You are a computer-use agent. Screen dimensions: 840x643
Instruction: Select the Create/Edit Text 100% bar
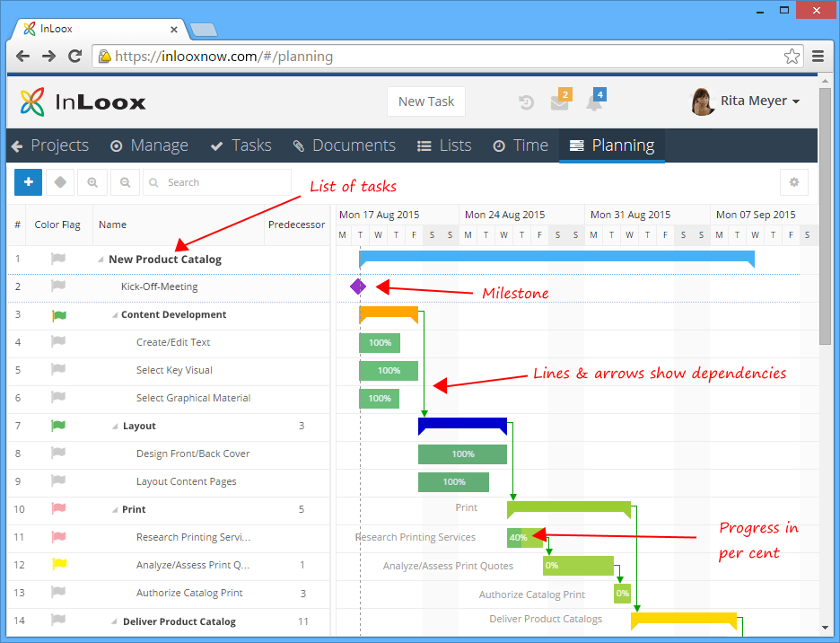click(x=380, y=343)
